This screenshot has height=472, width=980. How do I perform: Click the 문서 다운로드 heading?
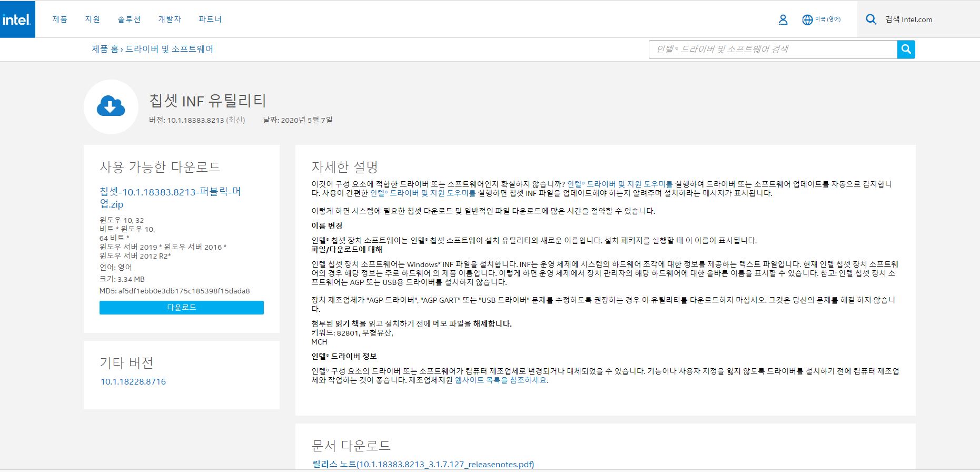click(351, 446)
